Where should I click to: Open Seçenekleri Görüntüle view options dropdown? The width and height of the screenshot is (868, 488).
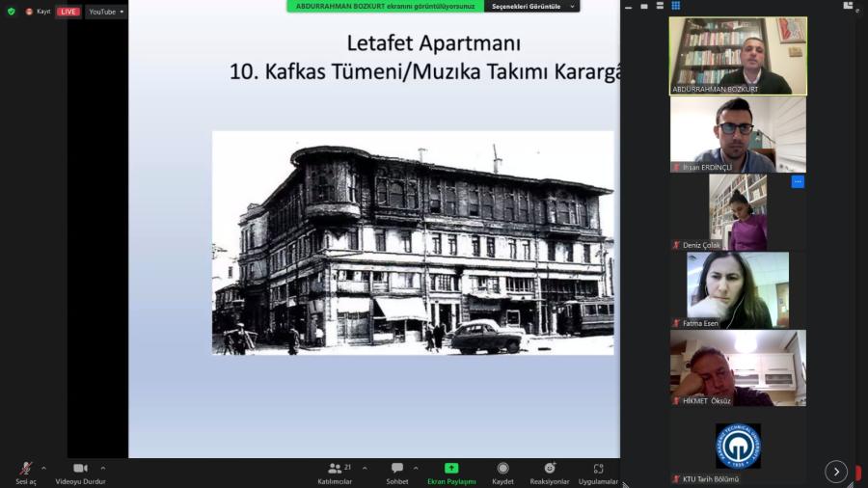532,6
